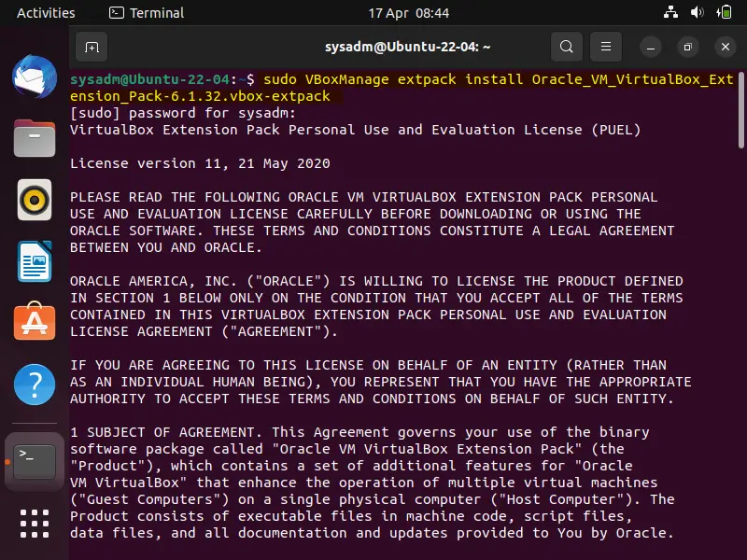Launch Thunderbird Mail from the dock

tap(35, 77)
